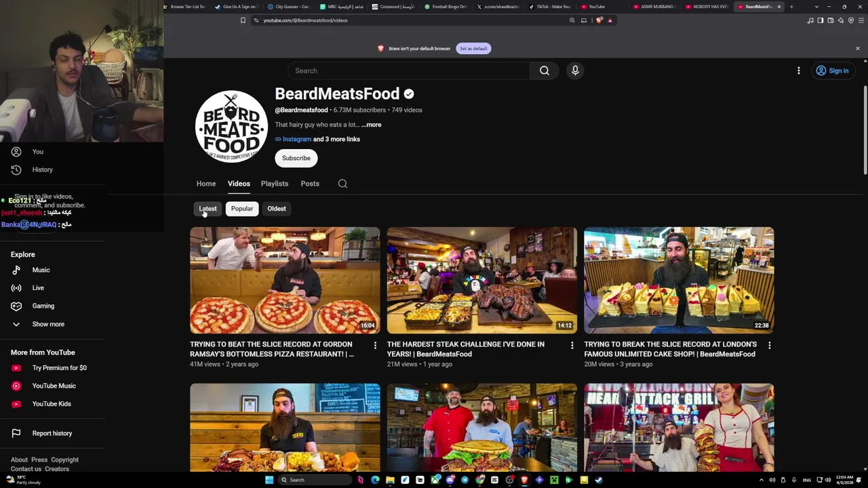Click the Brave Shields lion icon
The image size is (868, 488).
point(599,20)
